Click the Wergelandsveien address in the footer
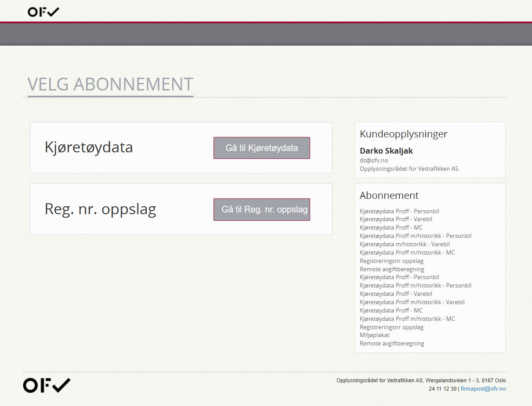Screen dimensions: 532x406 coord(452,381)
